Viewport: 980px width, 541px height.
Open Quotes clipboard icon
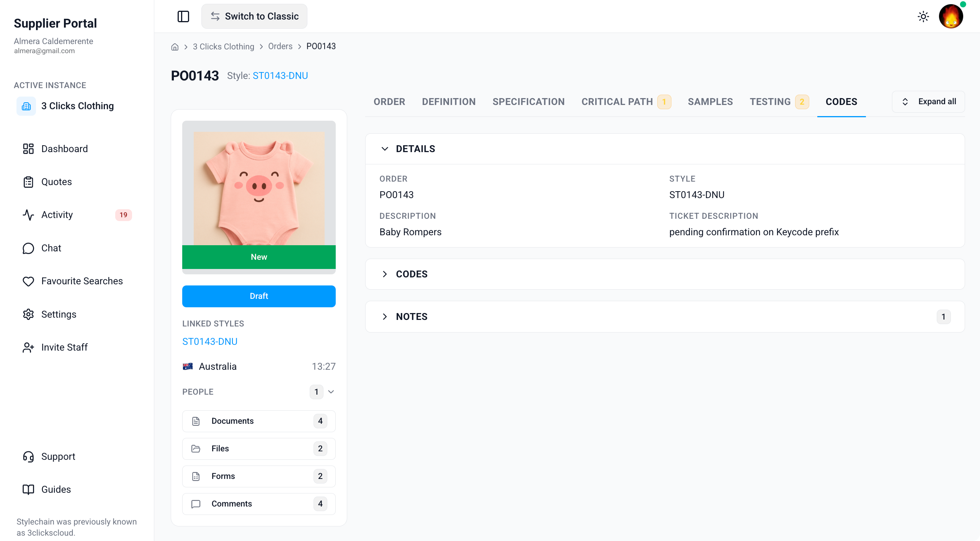28,182
